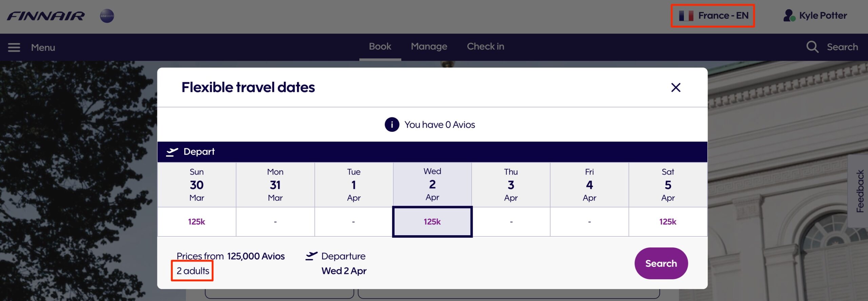Click the oneworld alliance logo

107,16
